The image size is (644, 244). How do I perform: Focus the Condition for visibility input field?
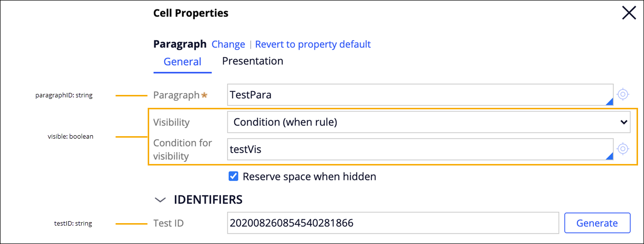(418, 149)
